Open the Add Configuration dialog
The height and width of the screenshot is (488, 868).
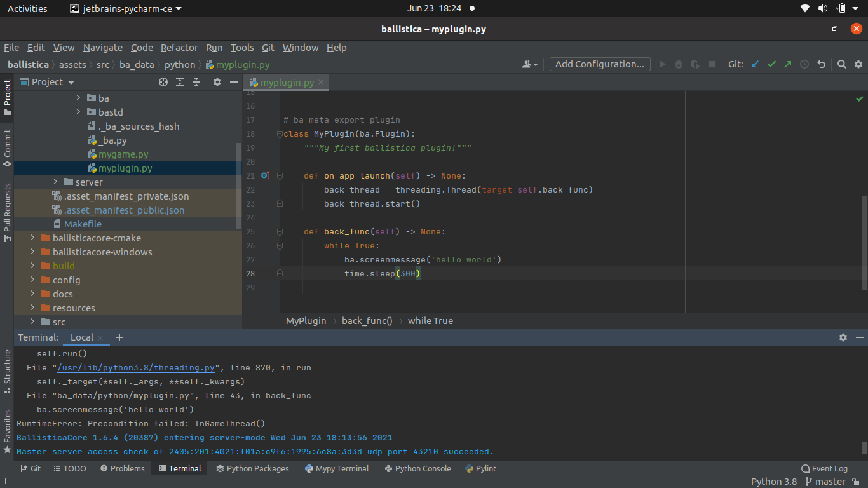click(x=598, y=64)
